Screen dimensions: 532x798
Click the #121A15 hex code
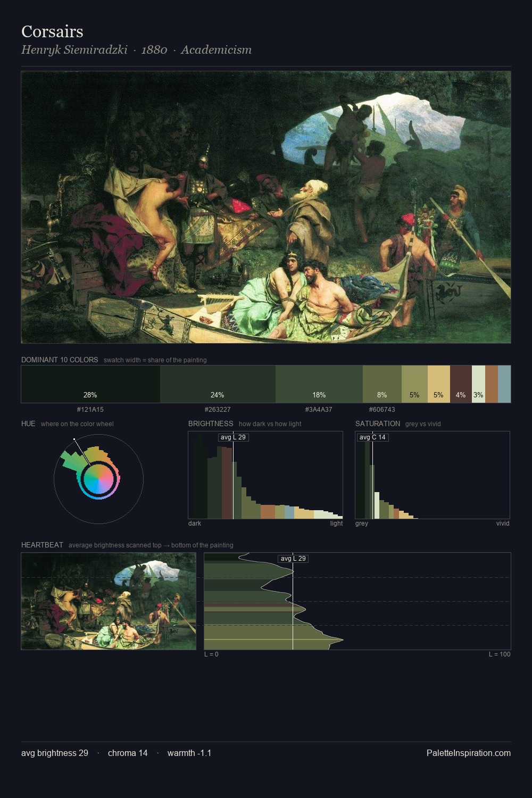[90, 410]
